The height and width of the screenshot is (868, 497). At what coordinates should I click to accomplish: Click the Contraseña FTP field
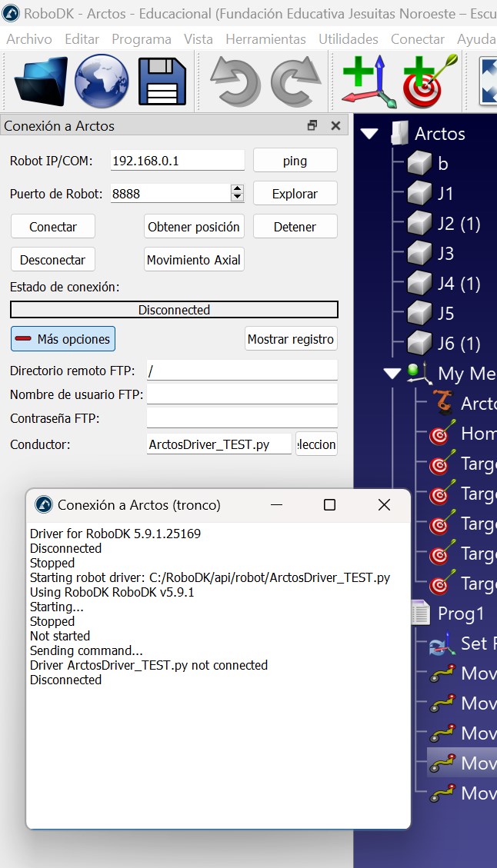[242, 418]
